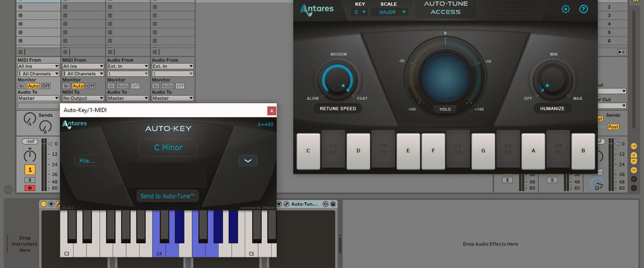Image resolution: width=644 pixels, height=268 pixels.
Task: Toggle the Post button on return track
Action: click(x=613, y=127)
